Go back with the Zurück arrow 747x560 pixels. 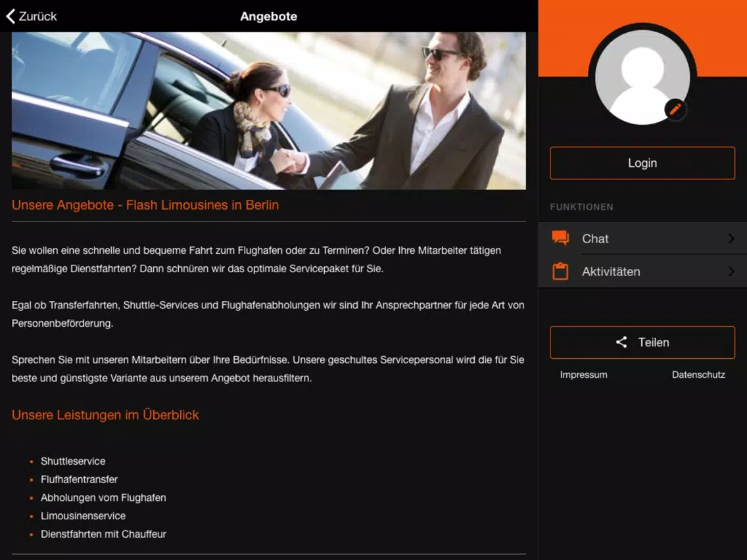pos(11,16)
